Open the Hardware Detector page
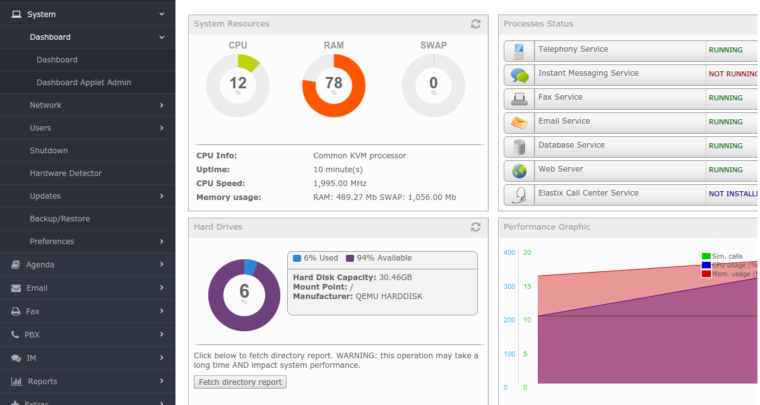This screenshot has width=760, height=405. point(65,173)
